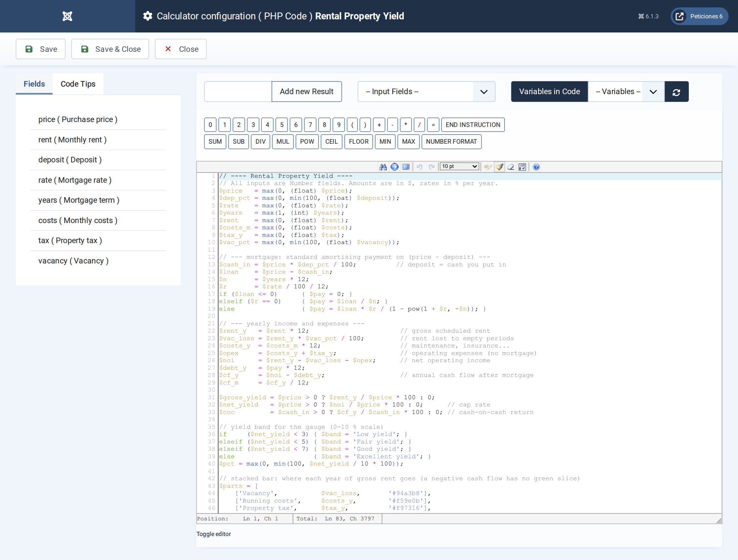The width and height of the screenshot is (738, 560).
Task: Open the editor search binoculars tool
Action: coord(383,167)
